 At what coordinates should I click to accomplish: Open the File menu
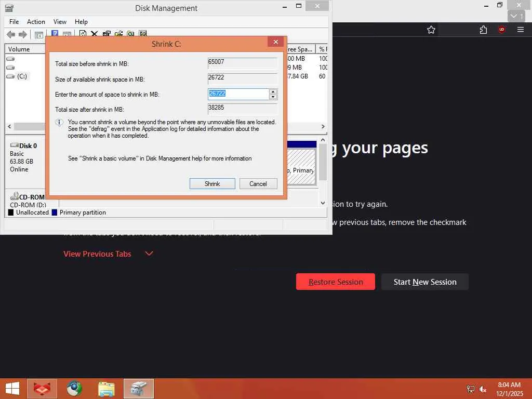(14, 22)
